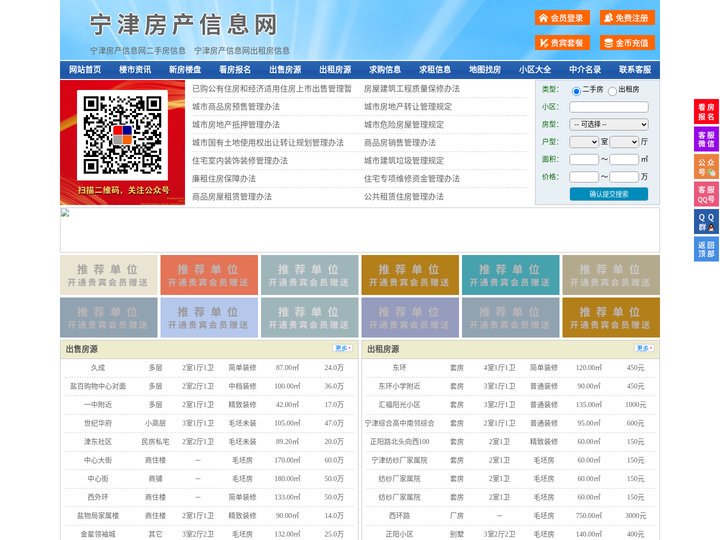
Task: Click the minimum 价格 input field
Action: [x=584, y=177]
